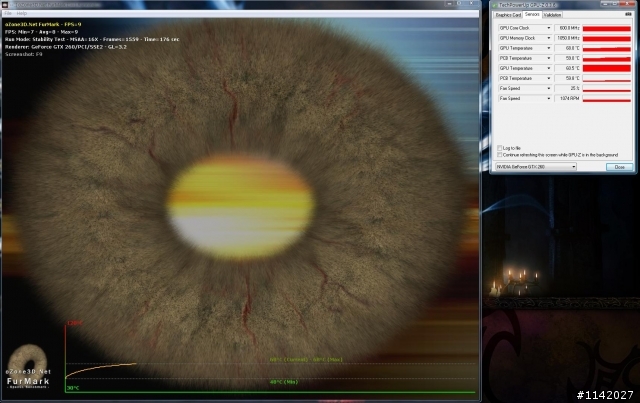
Task: Click the 1050.0 MHz memory clock value field
Action: 567,38
